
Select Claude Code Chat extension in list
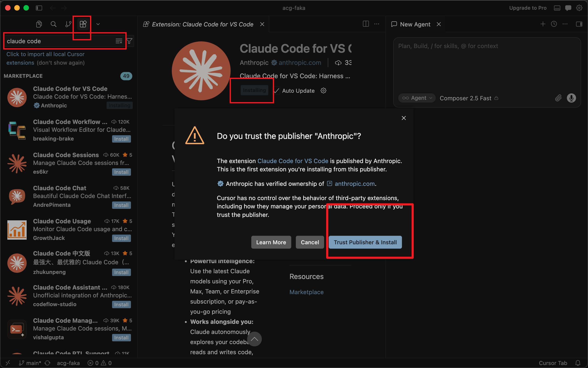coord(69,196)
